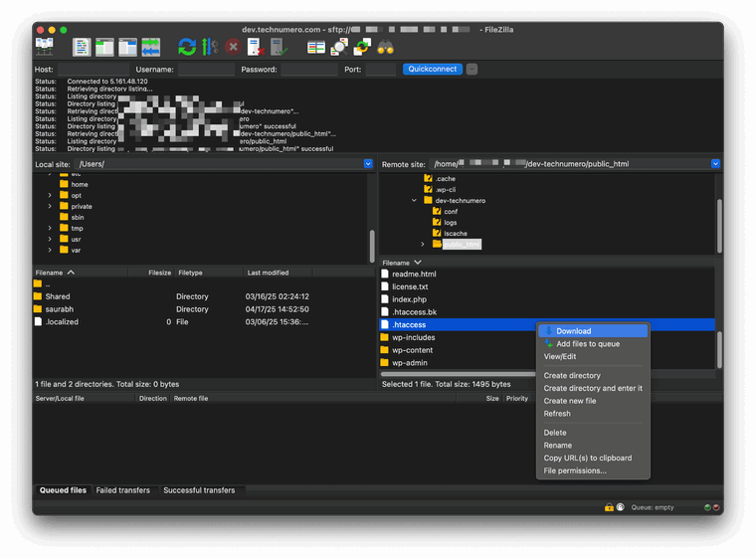The image size is (756, 558).
Task: Choose Rename from the context menu
Action: coord(593,446)
